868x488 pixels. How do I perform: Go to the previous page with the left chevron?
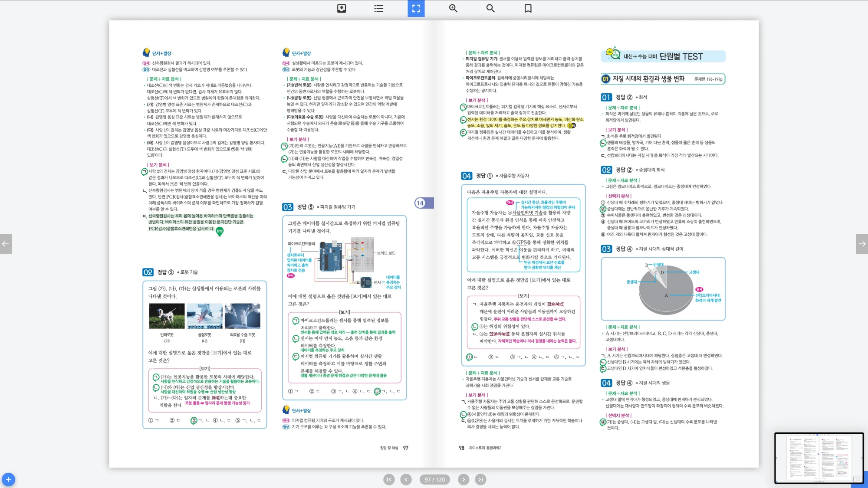[406, 479]
